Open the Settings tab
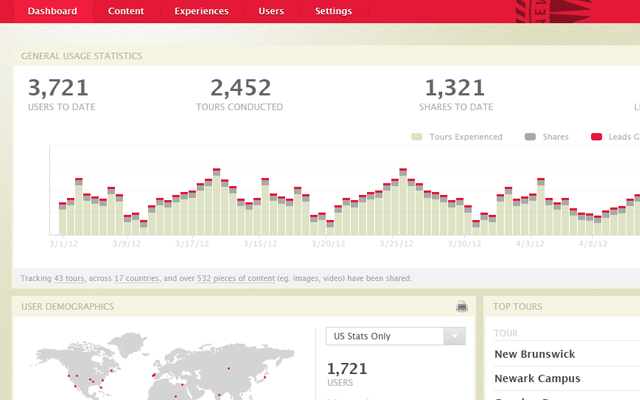640x400 pixels. (x=333, y=11)
